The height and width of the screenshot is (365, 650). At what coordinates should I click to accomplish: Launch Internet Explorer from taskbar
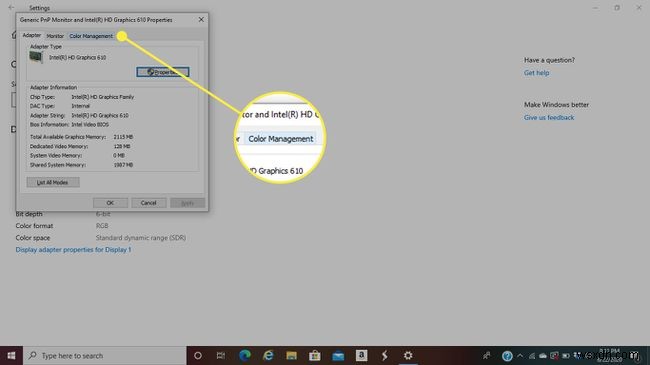click(268, 355)
